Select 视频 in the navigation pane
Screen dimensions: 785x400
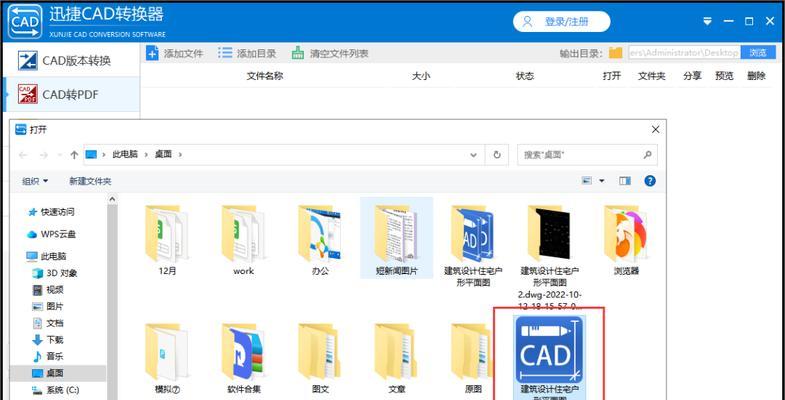48,290
